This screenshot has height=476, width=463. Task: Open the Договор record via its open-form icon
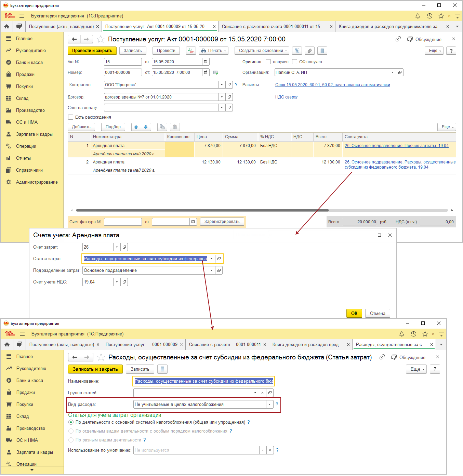tap(229, 97)
